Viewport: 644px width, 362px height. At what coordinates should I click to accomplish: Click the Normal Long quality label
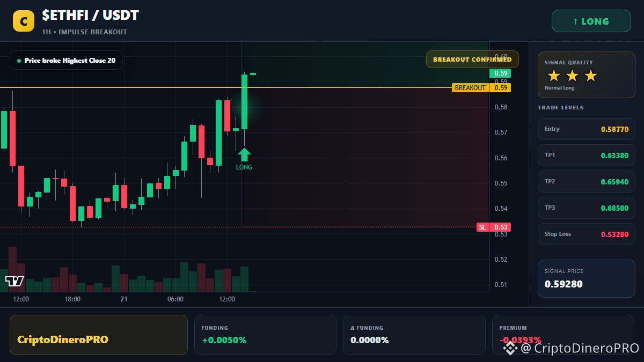[559, 88]
